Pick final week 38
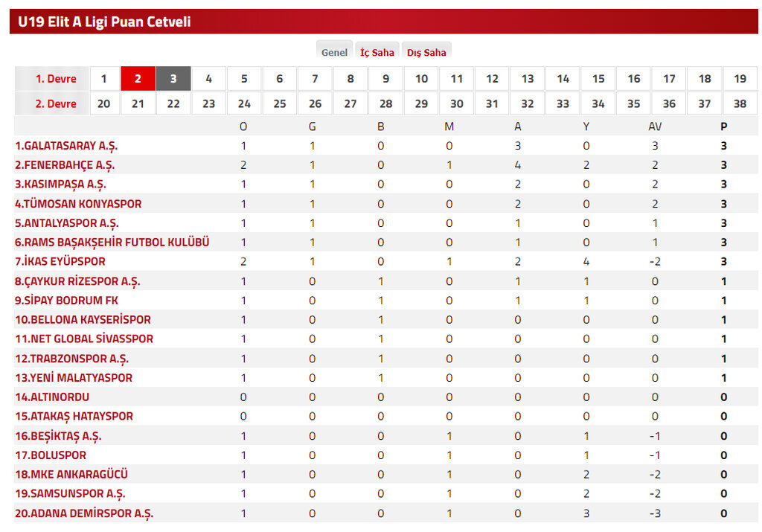This screenshot has width=762, height=532. 740,104
